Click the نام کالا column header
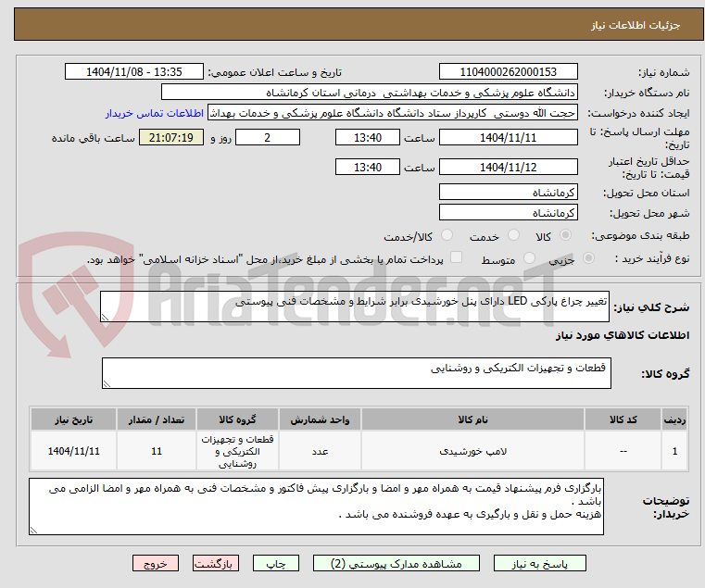The width and height of the screenshot is (705, 588). coord(472,419)
